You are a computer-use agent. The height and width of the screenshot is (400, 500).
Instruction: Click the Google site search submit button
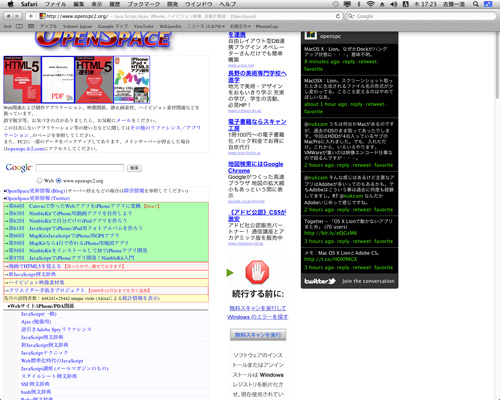(x=134, y=168)
